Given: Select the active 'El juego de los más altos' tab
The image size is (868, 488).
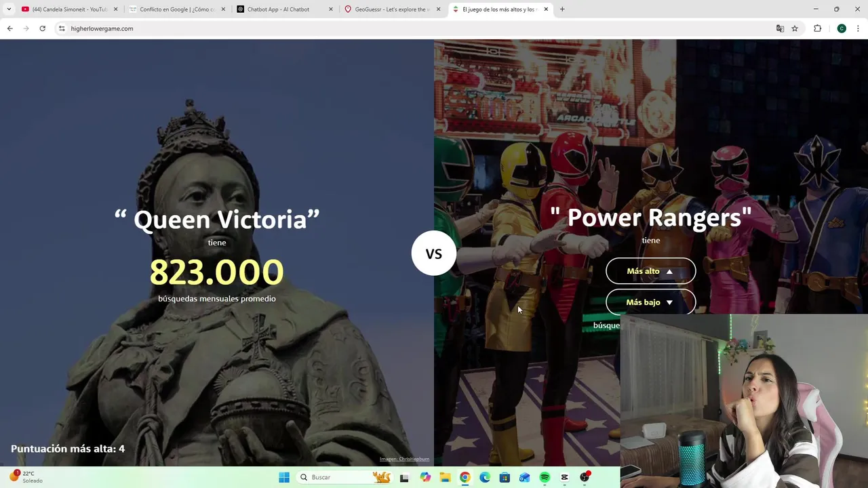Looking at the screenshot, I should coord(499,9).
